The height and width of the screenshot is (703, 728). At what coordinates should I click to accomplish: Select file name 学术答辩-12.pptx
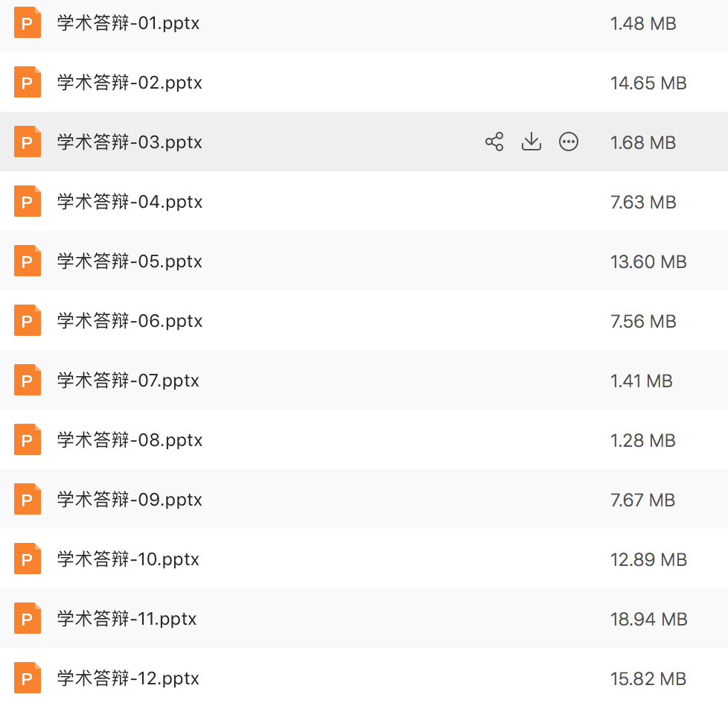[x=128, y=678]
